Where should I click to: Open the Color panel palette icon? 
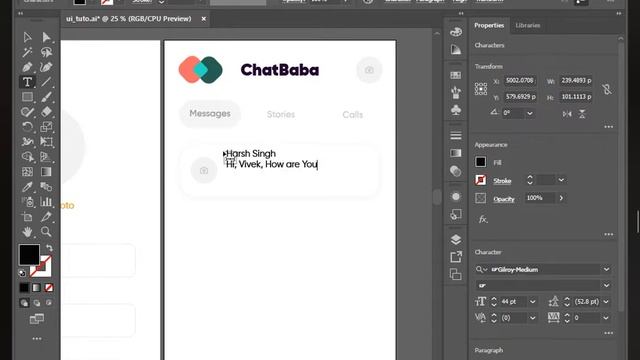coord(456,32)
